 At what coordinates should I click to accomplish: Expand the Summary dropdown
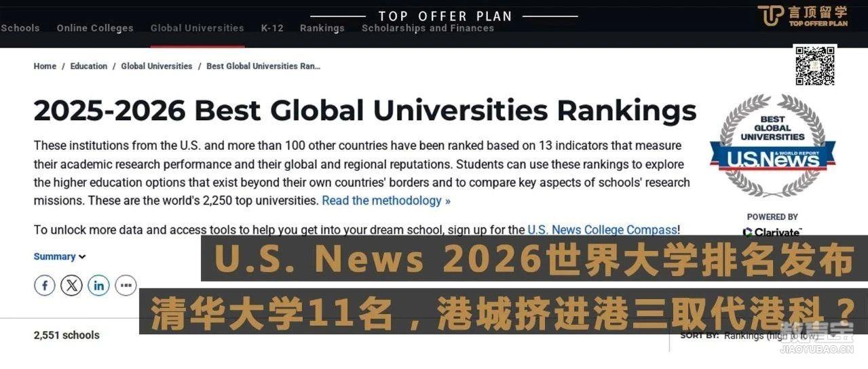pyautogui.click(x=60, y=256)
